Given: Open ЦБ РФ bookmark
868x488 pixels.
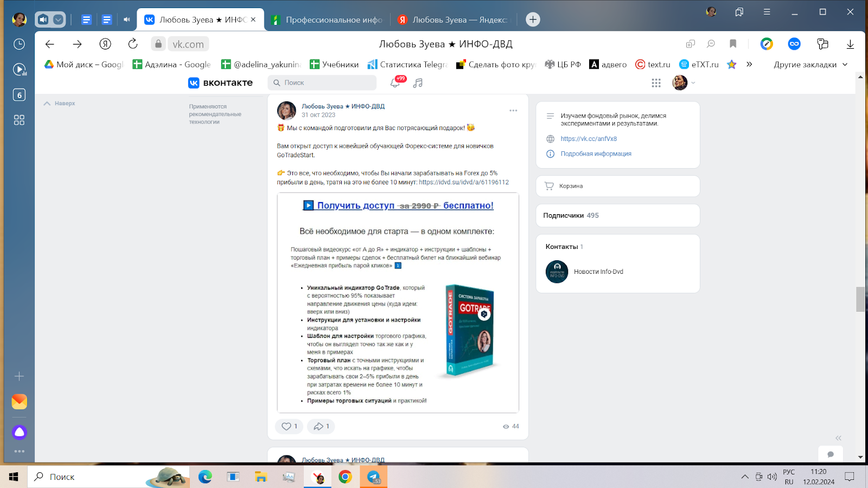Looking at the screenshot, I should click(x=563, y=65).
